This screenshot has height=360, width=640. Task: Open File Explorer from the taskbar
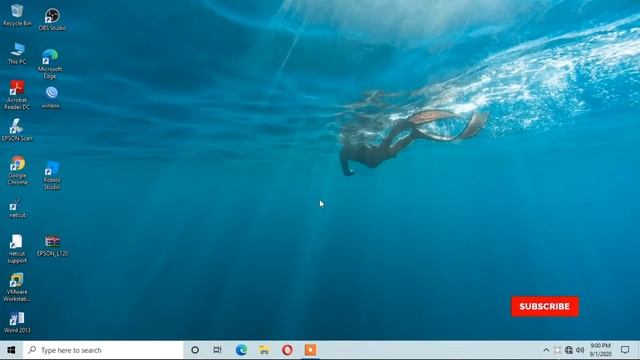click(x=264, y=350)
